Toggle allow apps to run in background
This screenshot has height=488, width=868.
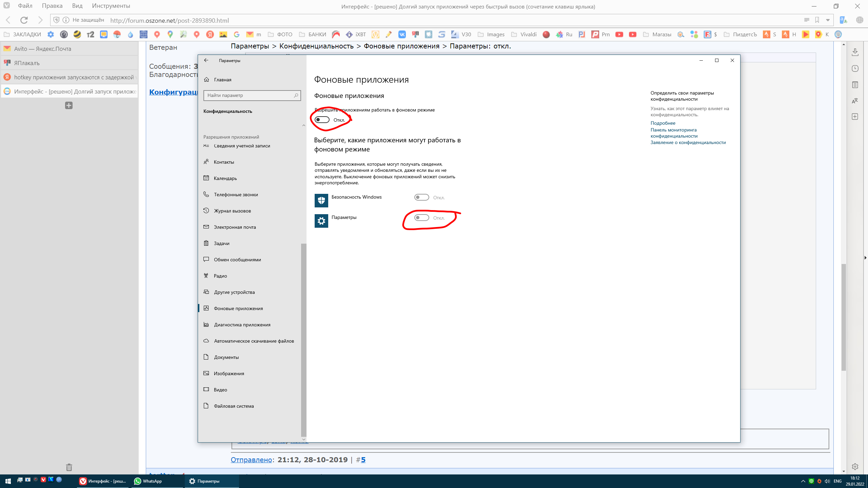coord(322,120)
